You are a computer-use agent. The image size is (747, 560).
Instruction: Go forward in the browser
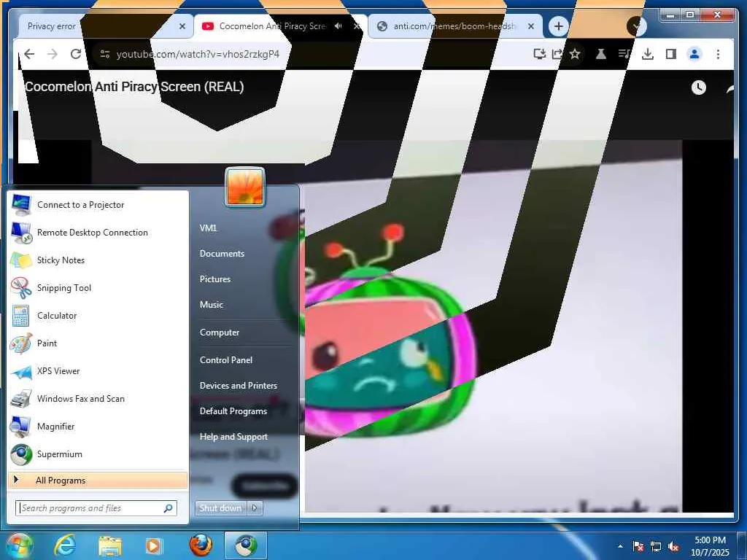tap(53, 54)
